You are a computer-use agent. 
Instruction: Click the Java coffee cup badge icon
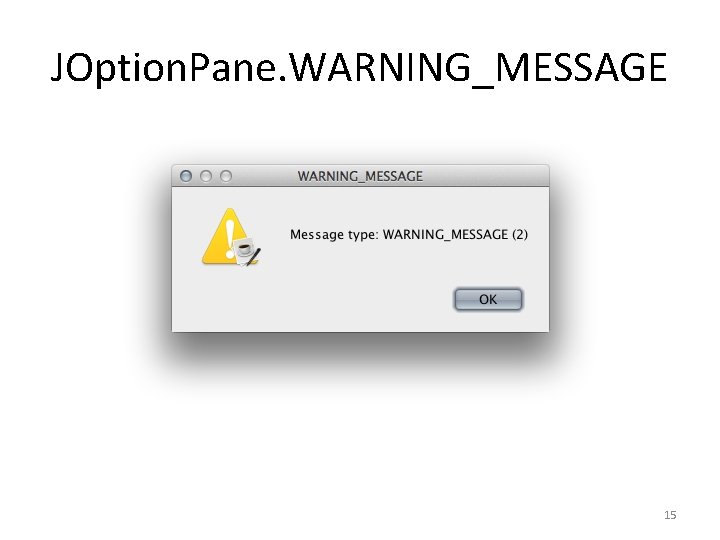click(x=244, y=249)
